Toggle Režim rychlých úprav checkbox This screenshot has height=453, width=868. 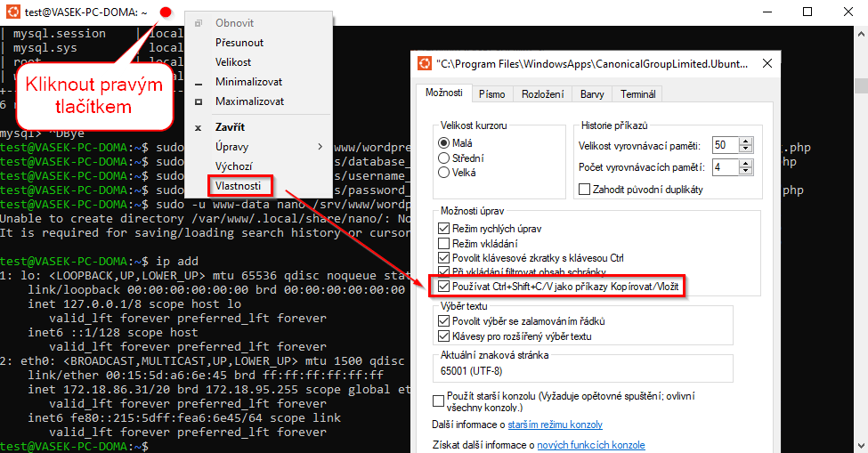443,229
